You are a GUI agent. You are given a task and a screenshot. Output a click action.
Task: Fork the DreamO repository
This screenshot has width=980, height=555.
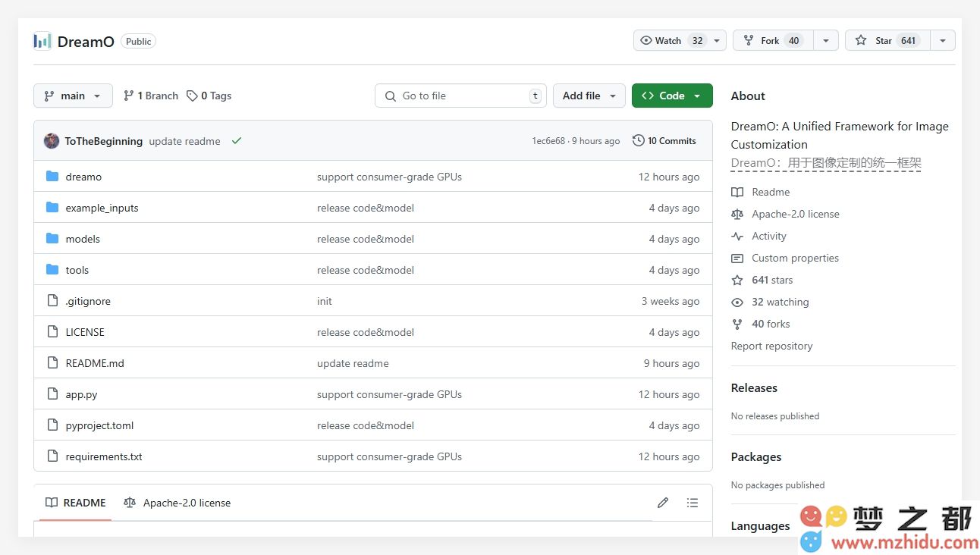[773, 41]
